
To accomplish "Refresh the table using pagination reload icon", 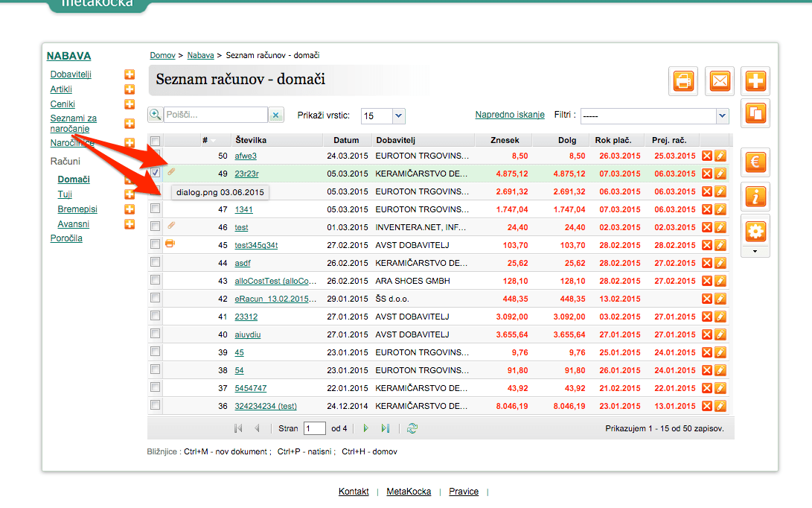I will point(412,428).
